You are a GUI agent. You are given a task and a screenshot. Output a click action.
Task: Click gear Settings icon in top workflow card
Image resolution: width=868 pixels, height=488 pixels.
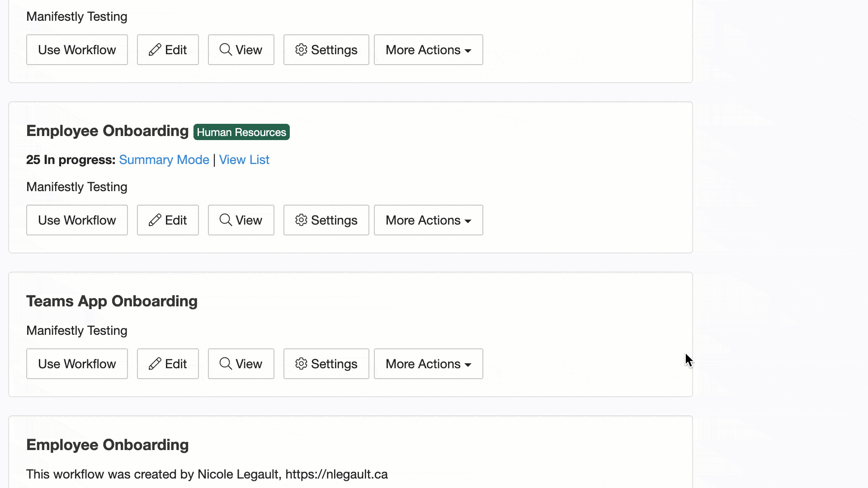(x=301, y=50)
